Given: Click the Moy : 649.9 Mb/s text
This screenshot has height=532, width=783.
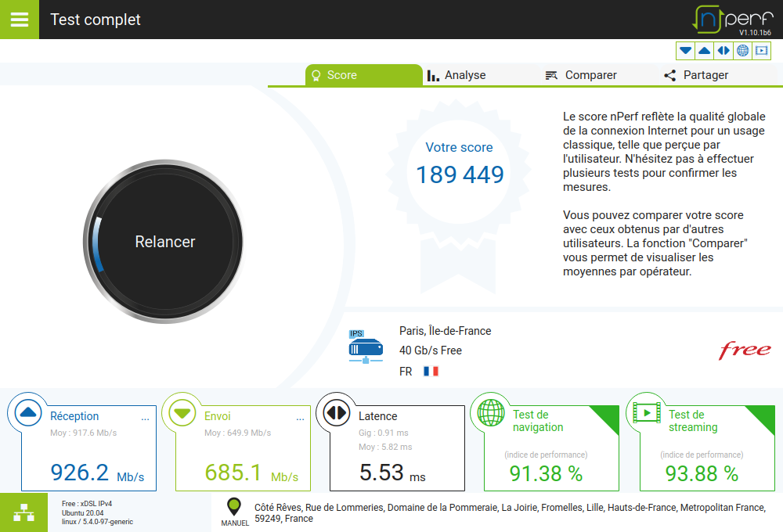Looking at the screenshot, I should 238,433.
